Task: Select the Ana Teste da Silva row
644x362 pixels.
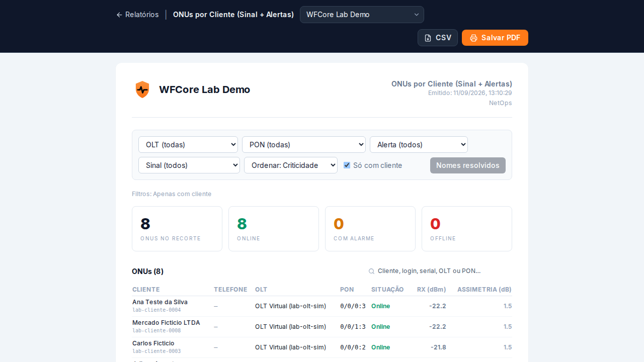Action: [322, 306]
